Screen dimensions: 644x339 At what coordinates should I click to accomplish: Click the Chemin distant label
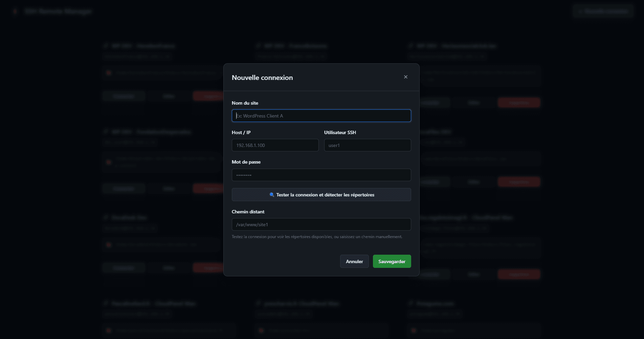pyautogui.click(x=248, y=212)
